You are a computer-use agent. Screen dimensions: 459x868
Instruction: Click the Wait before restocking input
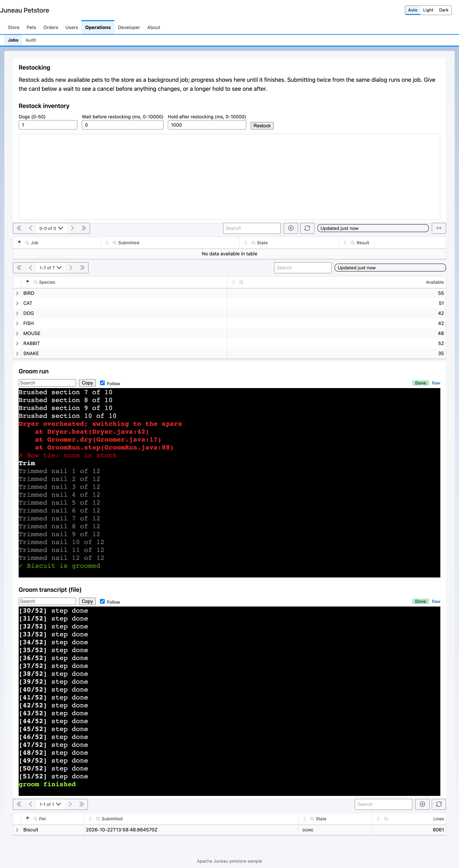(123, 125)
